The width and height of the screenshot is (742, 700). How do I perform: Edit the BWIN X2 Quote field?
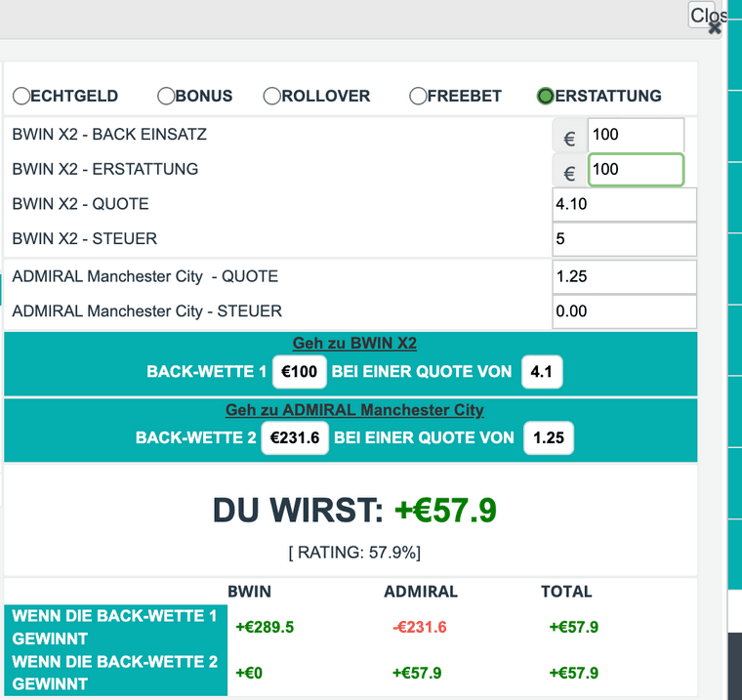click(x=624, y=204)
